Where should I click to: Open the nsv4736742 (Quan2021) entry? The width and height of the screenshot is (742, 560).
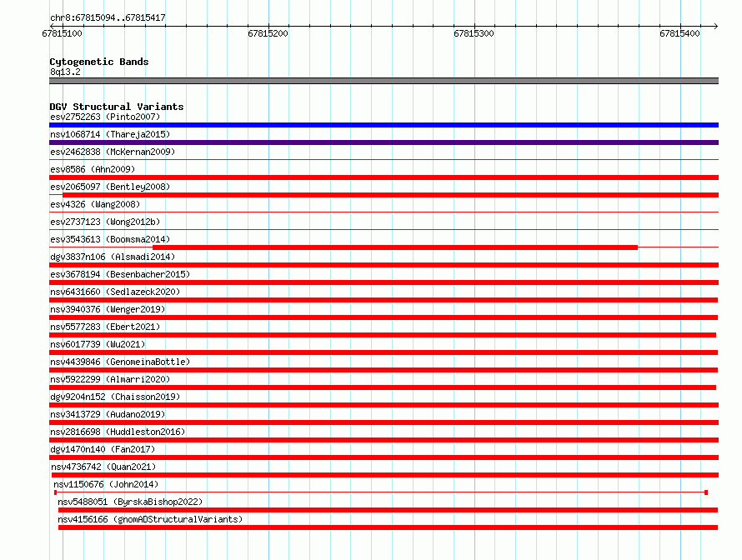pos(103,467)
